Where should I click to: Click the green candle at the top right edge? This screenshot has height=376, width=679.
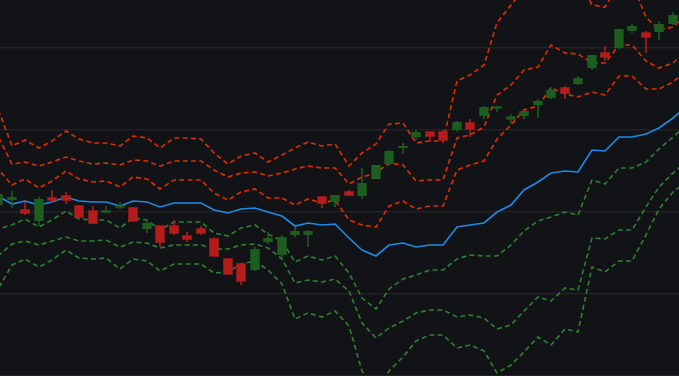coord(673,19)
